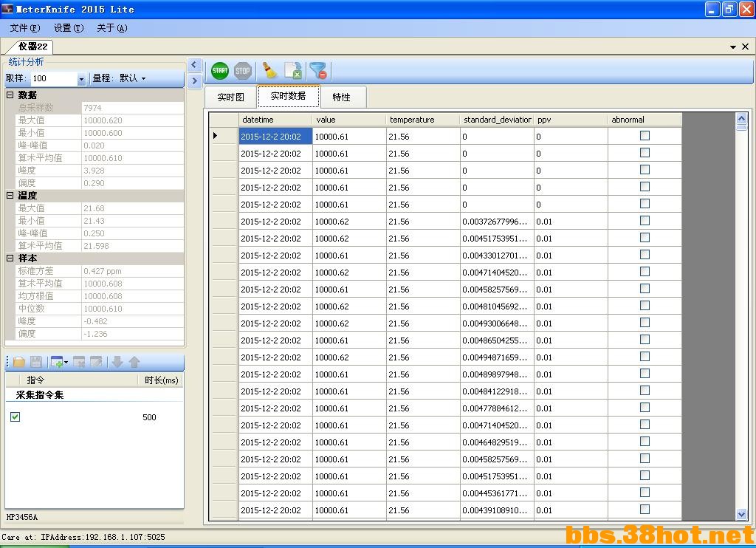Tick abnormal checkbox for the 0.00493006648 row
The image size is (756, 548).
(x=645, y=322)
